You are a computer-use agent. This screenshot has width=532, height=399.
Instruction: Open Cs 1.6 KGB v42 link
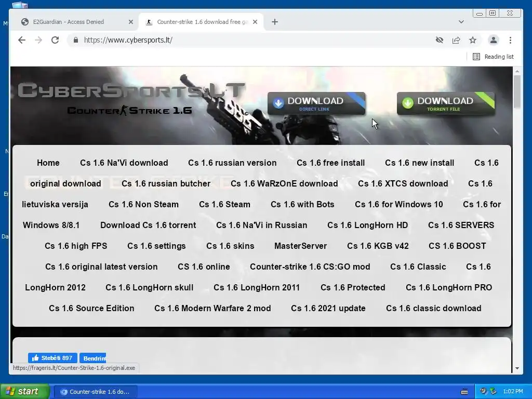[378, 246]
